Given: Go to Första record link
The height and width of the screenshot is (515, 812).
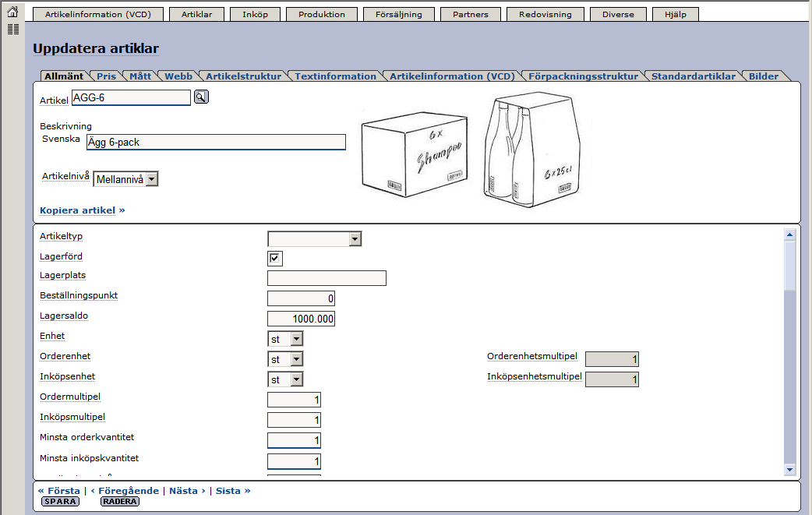Looking at the screenshot, I should coord(59,491).
